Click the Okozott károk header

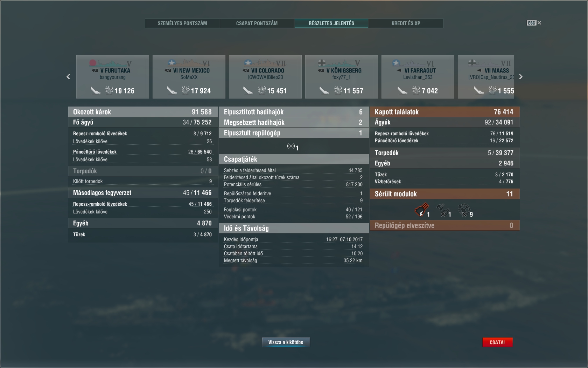coord(143,112)
